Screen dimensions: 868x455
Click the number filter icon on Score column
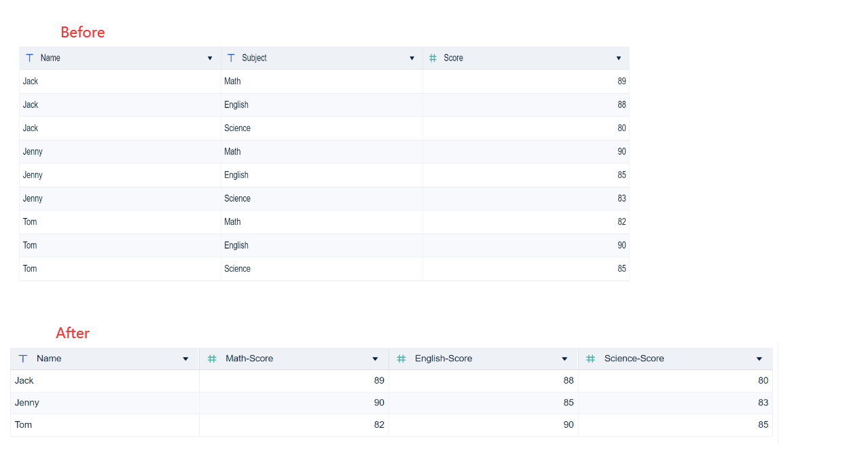[433, 58]
